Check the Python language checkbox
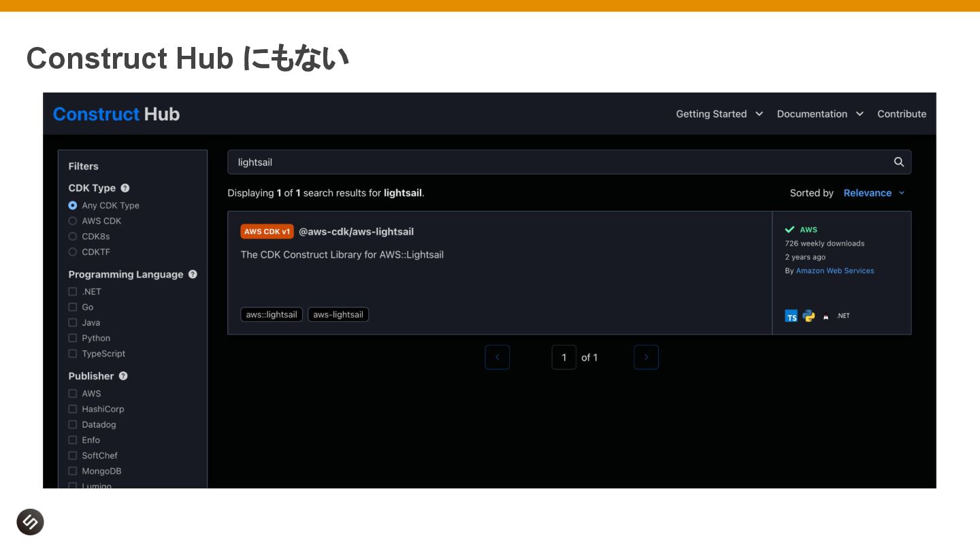This screenshot has height=551, width=980. [72, 338]
